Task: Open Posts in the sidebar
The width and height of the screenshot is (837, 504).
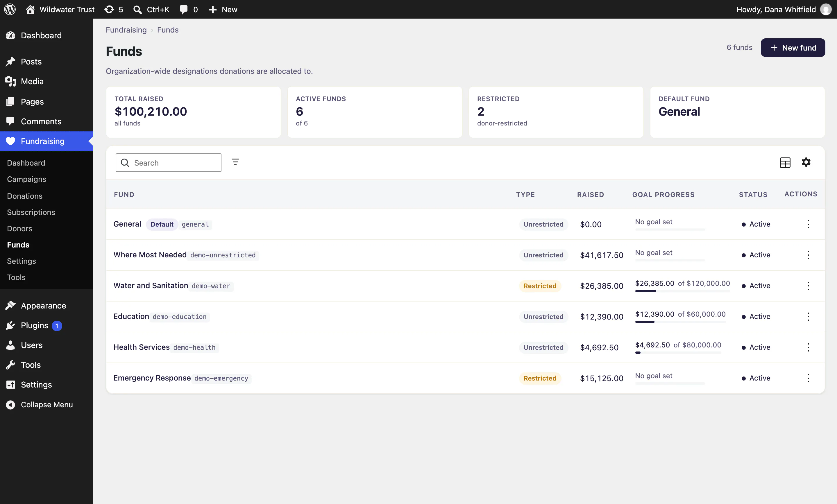Action: pos(46,62)
